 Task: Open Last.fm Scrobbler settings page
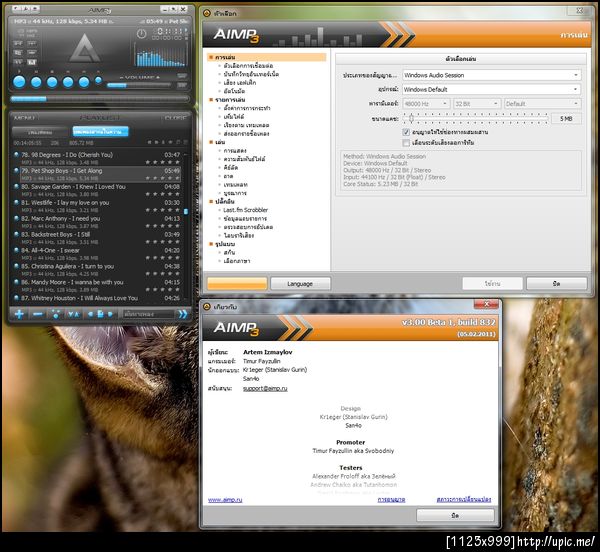[246, 210]
